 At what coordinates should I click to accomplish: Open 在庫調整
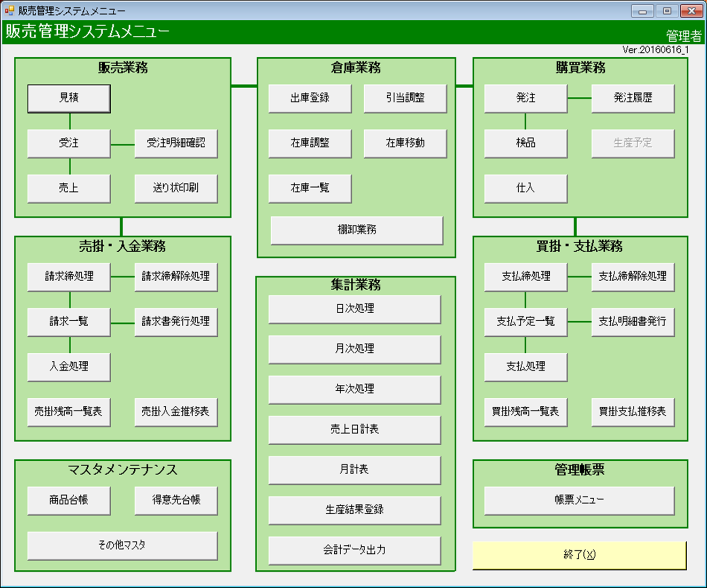[310, 143]
